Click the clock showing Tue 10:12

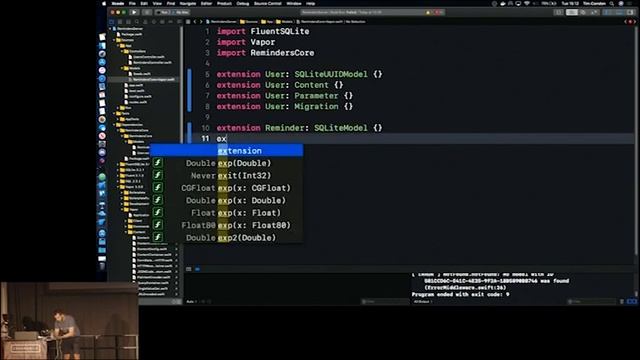coord(570,3)
